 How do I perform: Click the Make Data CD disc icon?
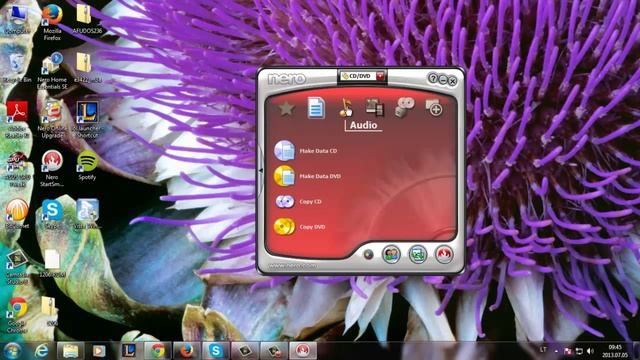coord(284,151)
